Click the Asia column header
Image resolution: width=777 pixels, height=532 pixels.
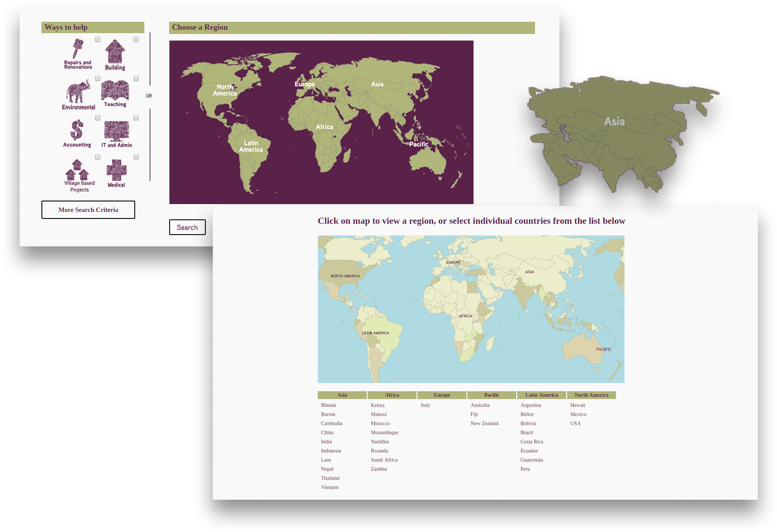[342, 395]
